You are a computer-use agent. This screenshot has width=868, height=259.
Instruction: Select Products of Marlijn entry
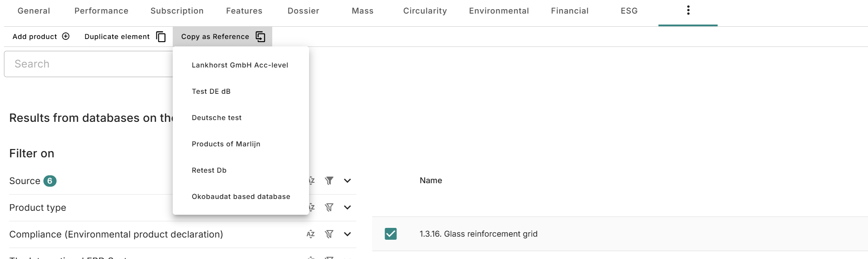coord(241,144)
